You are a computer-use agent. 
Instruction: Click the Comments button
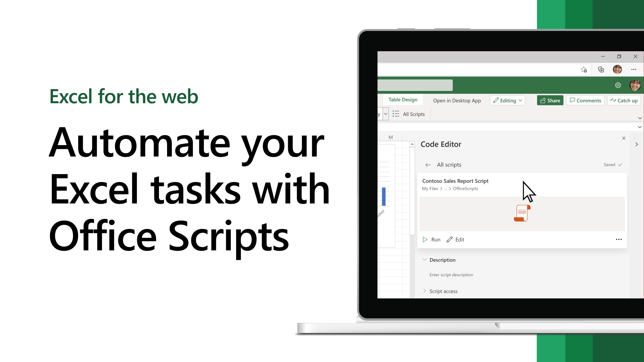(585, 100)
